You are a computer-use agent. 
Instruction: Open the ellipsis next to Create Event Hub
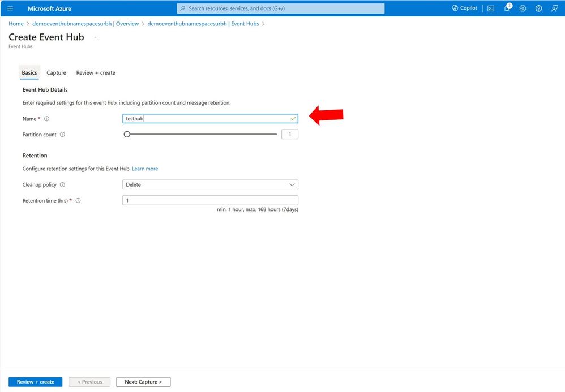[x=97, y=37]
